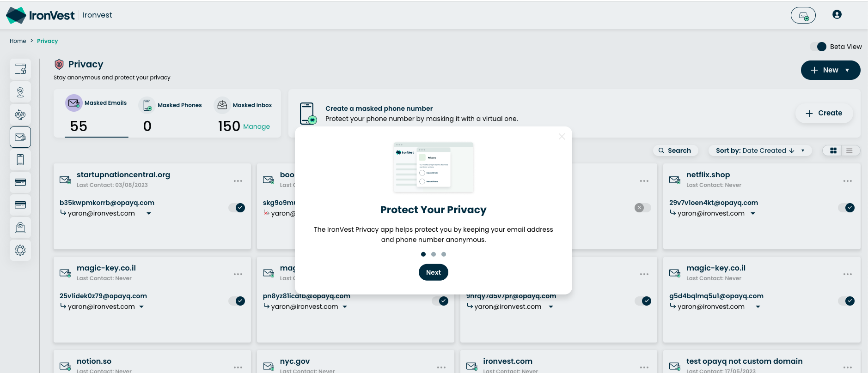Click the envelope icon on startupnationcentral.org card
The height and width of the screenshot is (373, 868).
(65, 180)
